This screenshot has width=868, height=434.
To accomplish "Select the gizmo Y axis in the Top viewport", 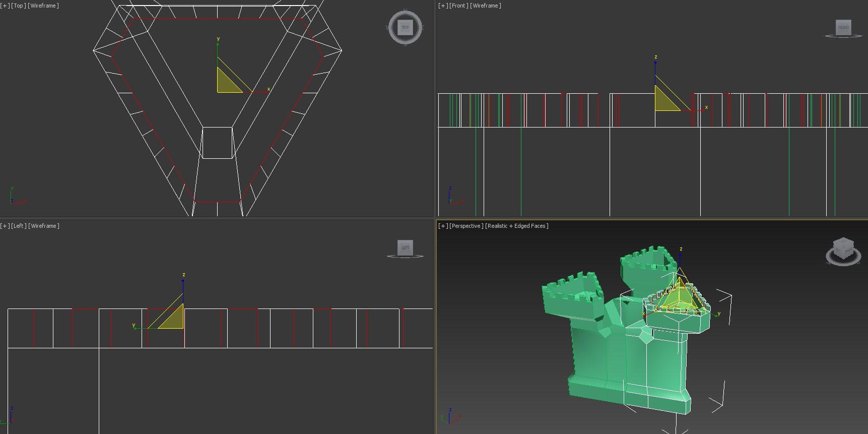I will [218, 50].
